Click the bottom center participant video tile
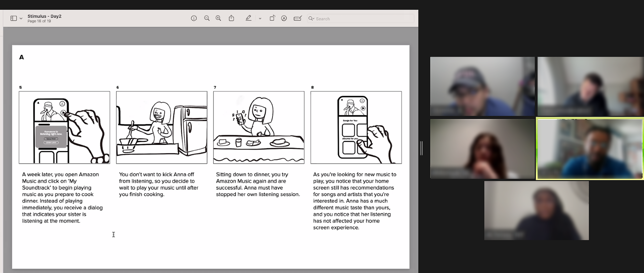This screenshot has width=644, height=273. [537, 210]
